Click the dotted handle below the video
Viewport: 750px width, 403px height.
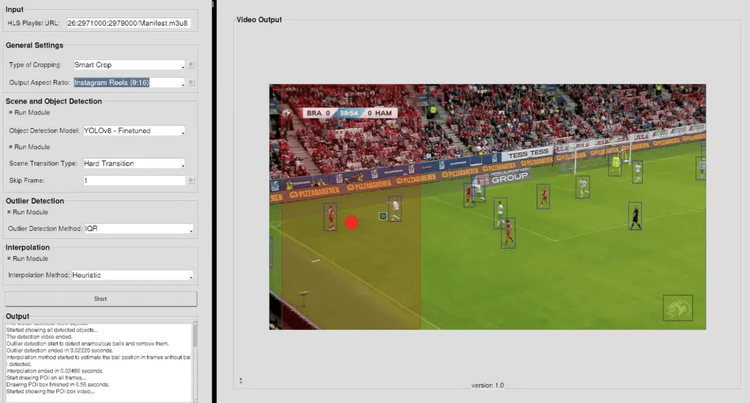tap(241, 380)
